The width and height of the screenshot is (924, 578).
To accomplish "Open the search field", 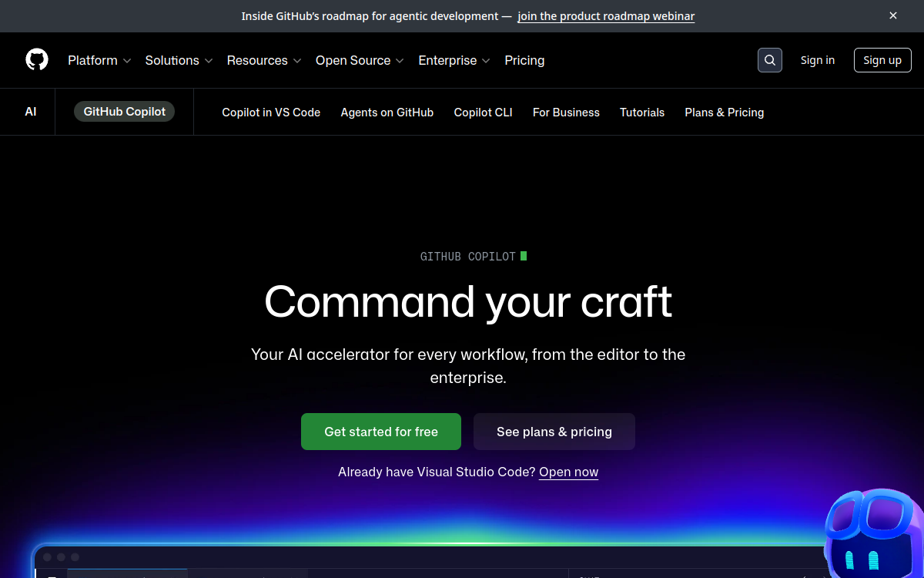I will pos(769,59).
